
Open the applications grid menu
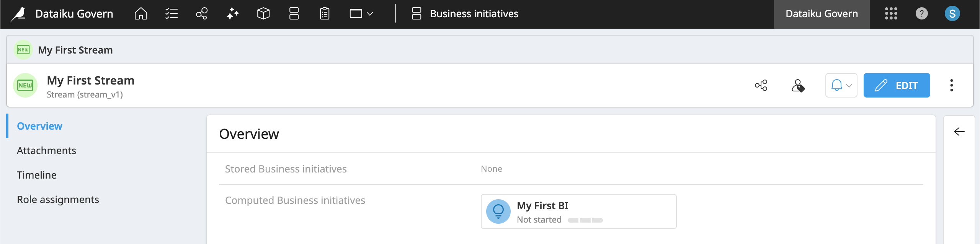pyautogui.click(x=891, y=14)
